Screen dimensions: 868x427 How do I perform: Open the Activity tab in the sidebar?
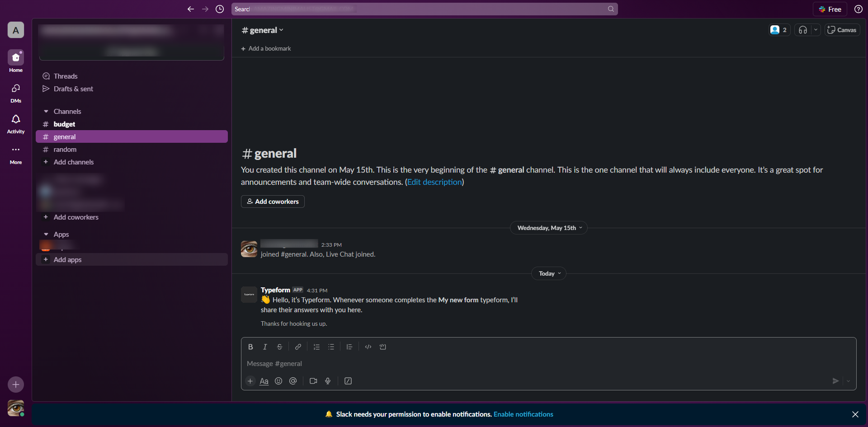(x=15, y=123)
